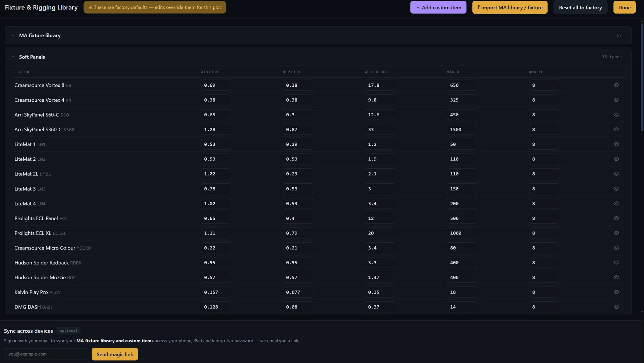Edit Creamsource Micro Colour weight field
This screenshot has width=644, height=363.
coord(380,248)
